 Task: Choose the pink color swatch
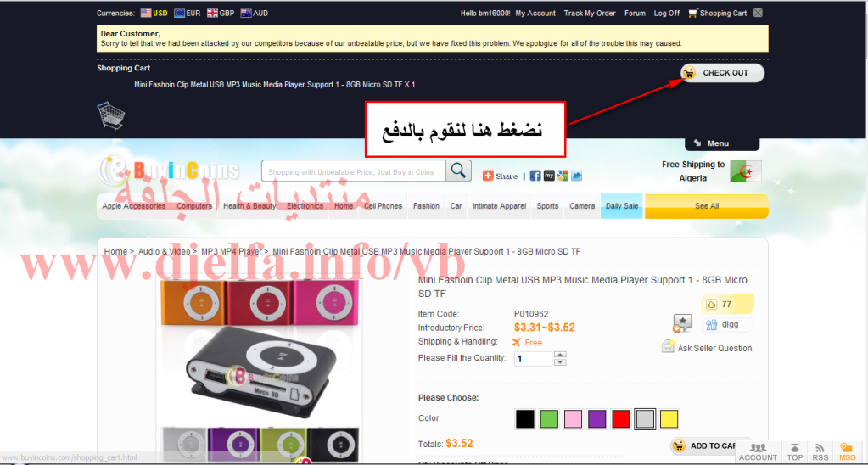tap(574, 418)
